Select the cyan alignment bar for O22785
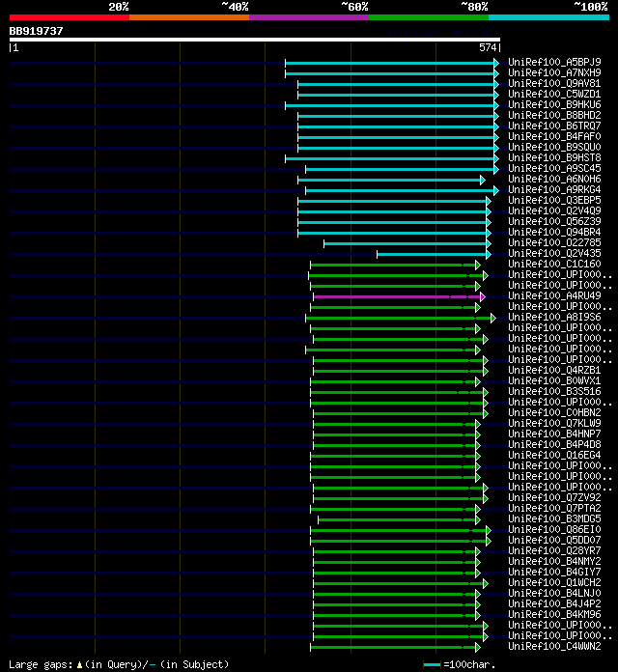 coord(407,244)
